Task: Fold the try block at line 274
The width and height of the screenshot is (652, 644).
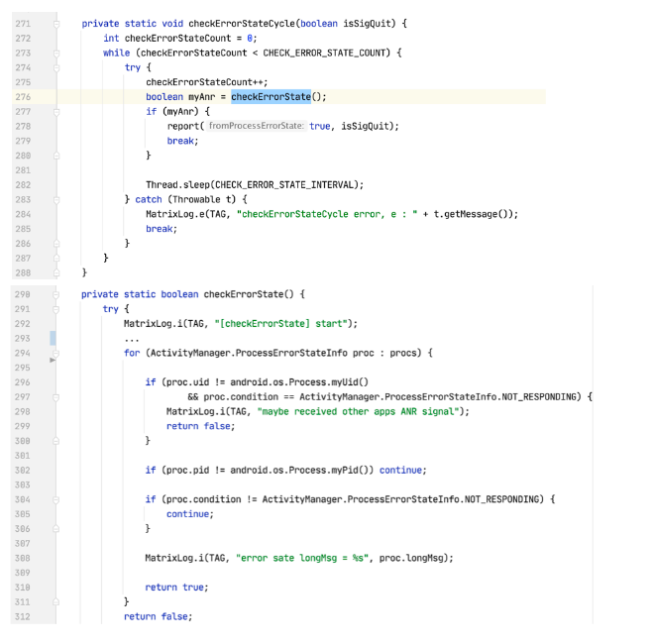Action: tap(56, 67)
